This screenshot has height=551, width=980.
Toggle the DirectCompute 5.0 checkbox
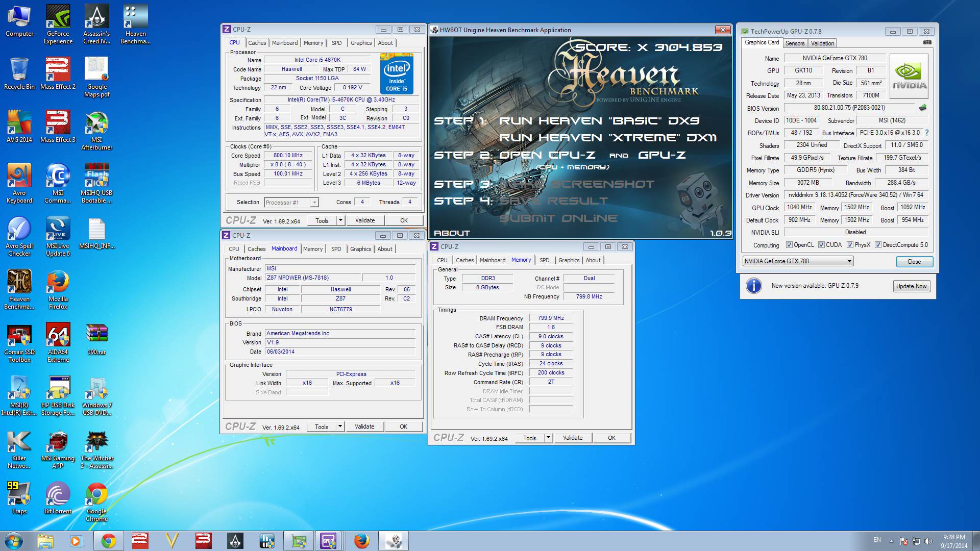[x=878, y=245]
